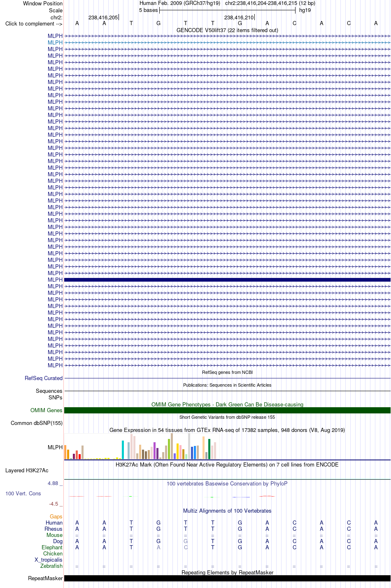Click 'Short Genetic Variants from dbSNP release 155'
This screenshot has height=588, width=391.
[227, 417]
